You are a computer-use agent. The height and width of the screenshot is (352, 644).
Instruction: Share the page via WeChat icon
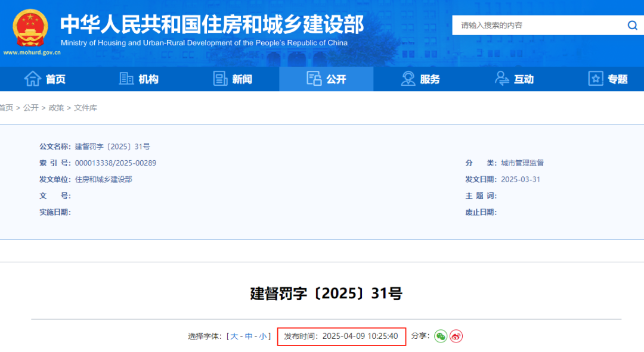coord(441,336)
